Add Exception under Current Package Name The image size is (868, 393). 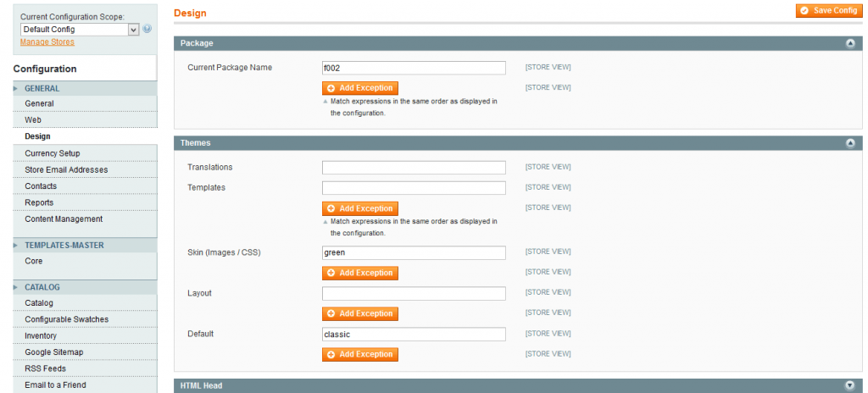pos(359,88)
